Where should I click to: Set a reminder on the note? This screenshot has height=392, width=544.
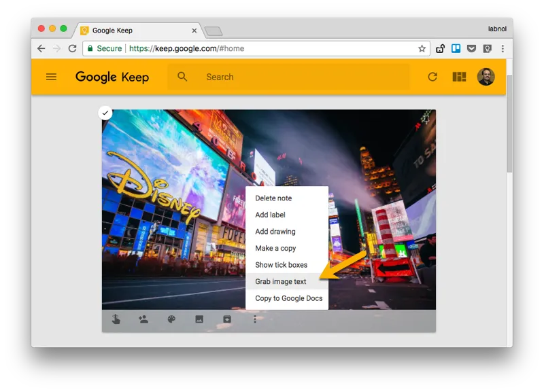coord(114,318)
